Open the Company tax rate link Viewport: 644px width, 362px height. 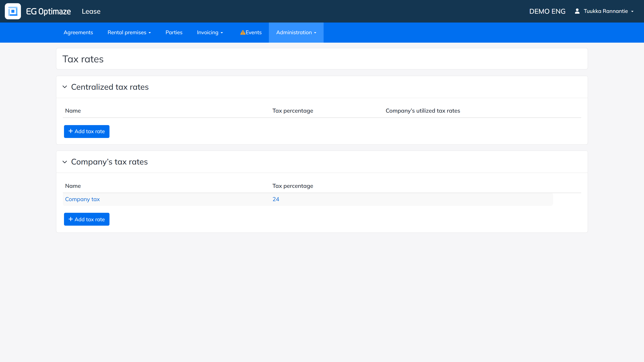pyautogui.click(x=83, y=199)
